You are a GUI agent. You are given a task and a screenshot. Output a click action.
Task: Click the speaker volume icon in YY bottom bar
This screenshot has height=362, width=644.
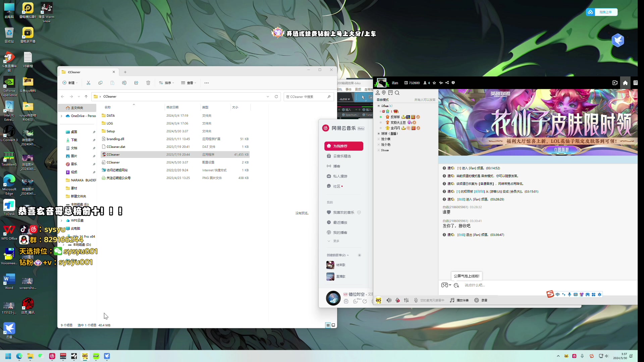389,300
